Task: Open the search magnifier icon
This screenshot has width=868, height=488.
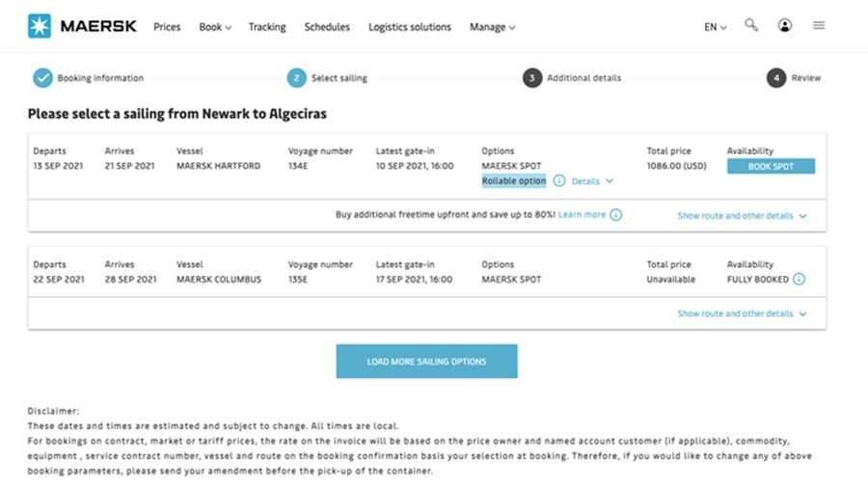Action: coord(751,26)
